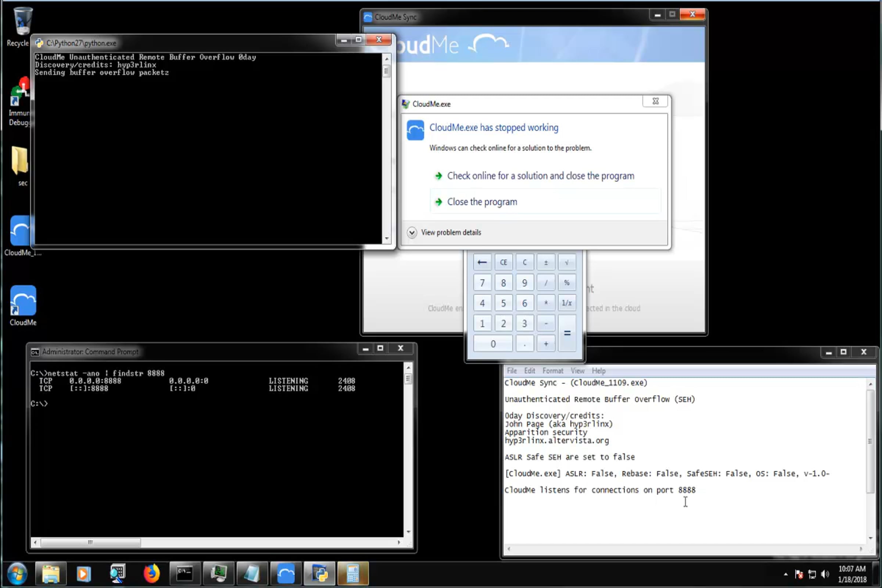Click the Calculator equals key

(567, 333)
